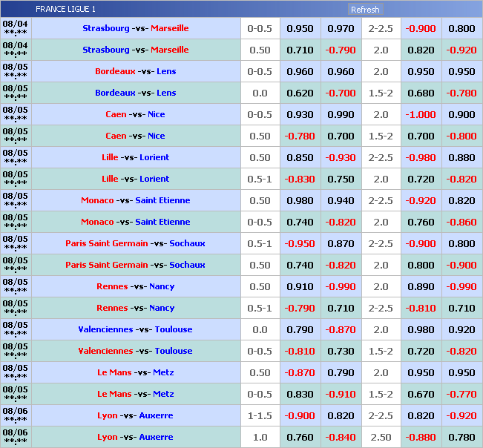Open Lille vs Lorient match with 0.5-1 handicap

[x=136, y=179]
